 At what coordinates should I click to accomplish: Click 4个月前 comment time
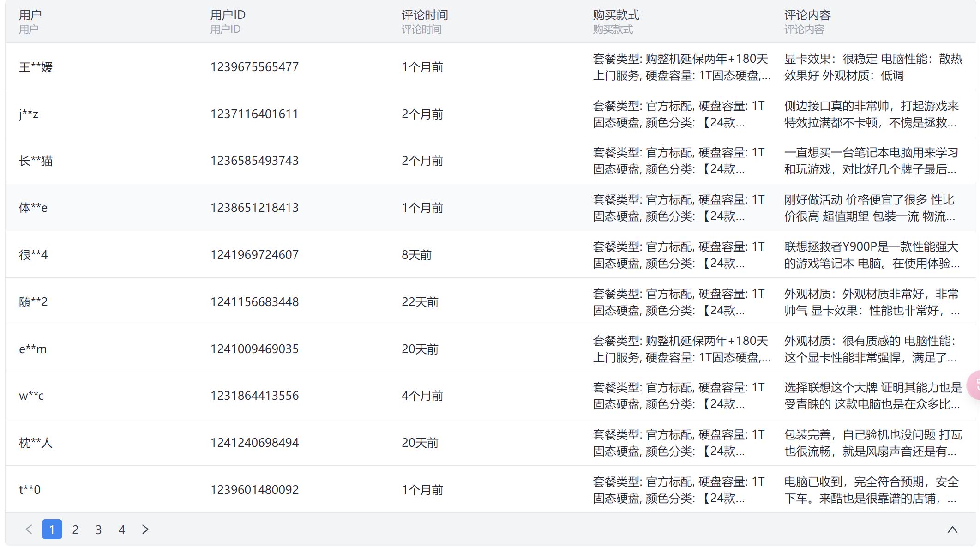(422, 396)
